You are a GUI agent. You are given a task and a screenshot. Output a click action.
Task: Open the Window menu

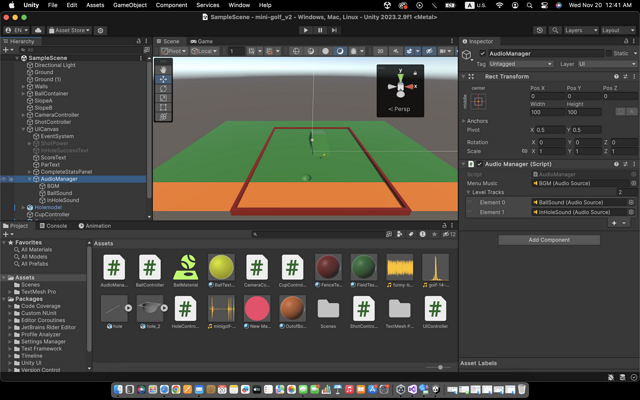click(x=239, y=5)
